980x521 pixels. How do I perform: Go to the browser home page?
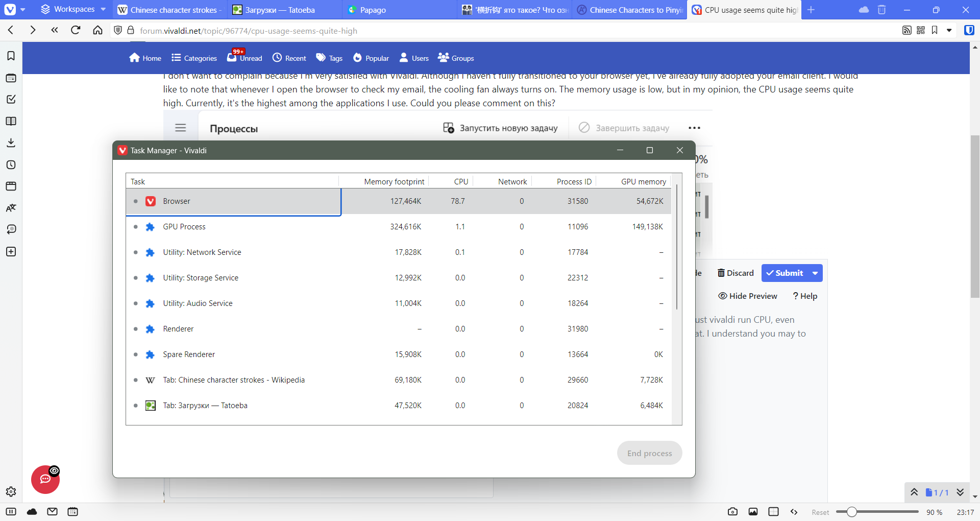tap(97, 30)
